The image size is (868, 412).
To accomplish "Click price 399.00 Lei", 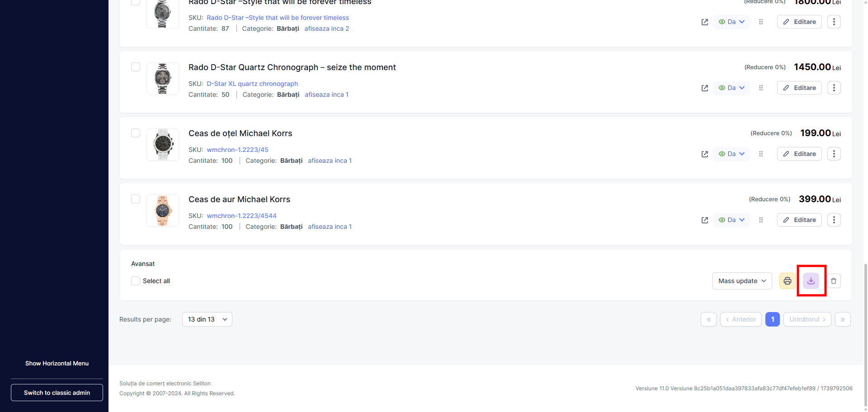I will pos(820,199).
